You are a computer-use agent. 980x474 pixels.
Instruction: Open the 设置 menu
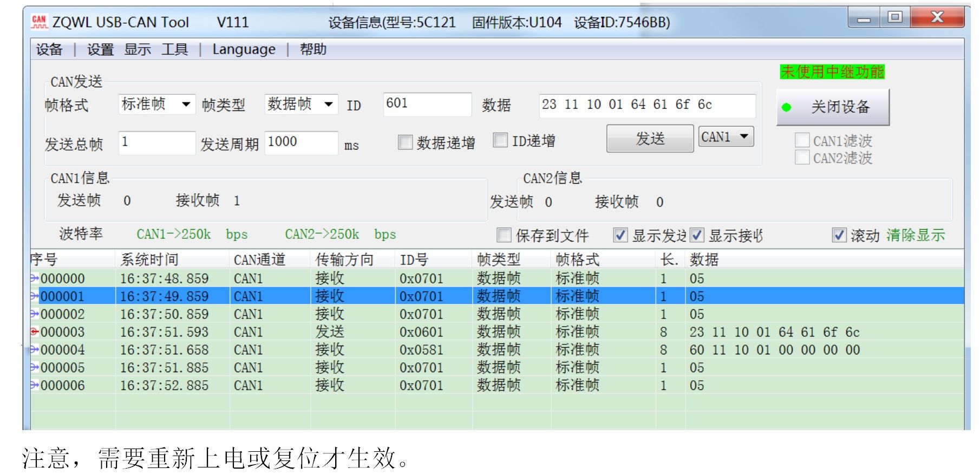100,49
